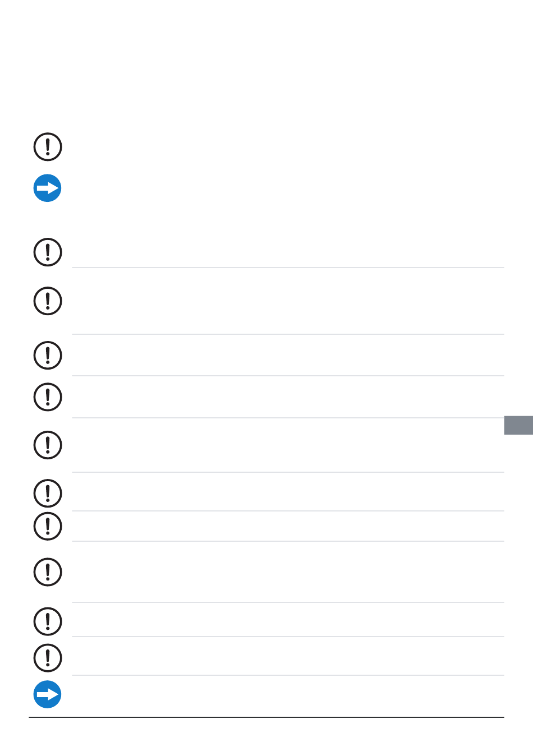Viewport: 533px width, 756px height.
Task: Select the second exclamation icon from top
Action: click(x=48, y=252)
